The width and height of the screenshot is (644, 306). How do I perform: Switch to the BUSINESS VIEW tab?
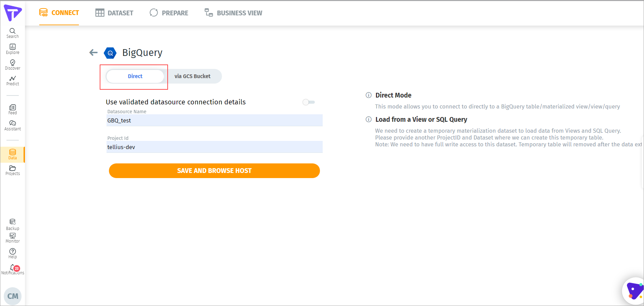coord(233,13)
